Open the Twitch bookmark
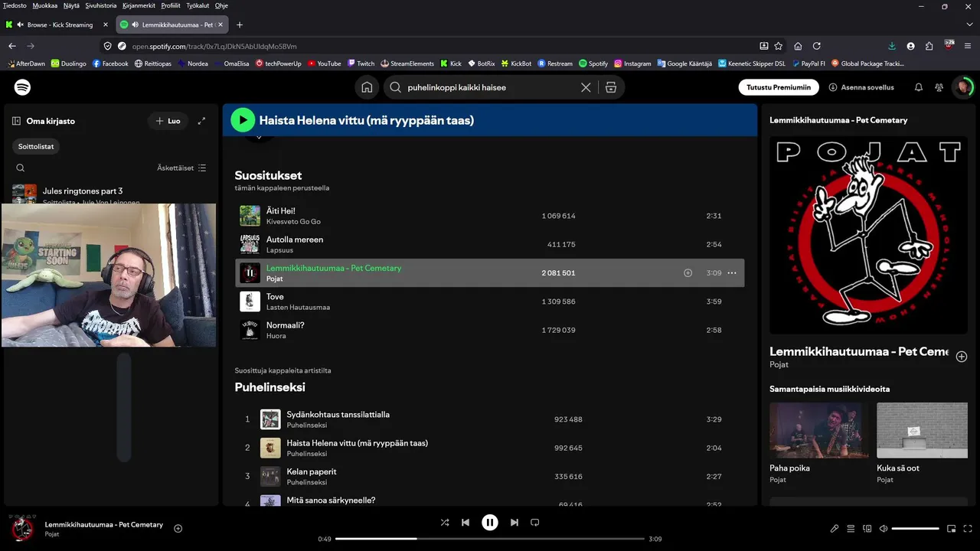This screenshot has width=980, height=551. (361, 64)
